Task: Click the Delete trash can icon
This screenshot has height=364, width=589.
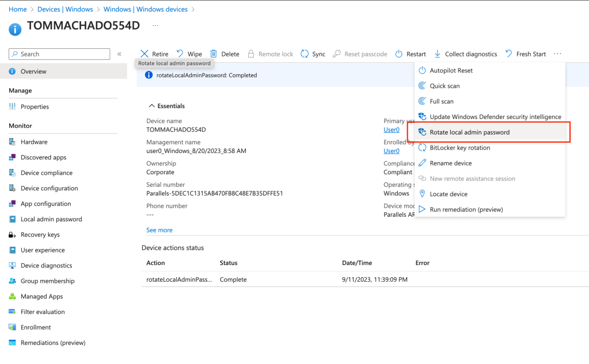Action: pos(214,54)
